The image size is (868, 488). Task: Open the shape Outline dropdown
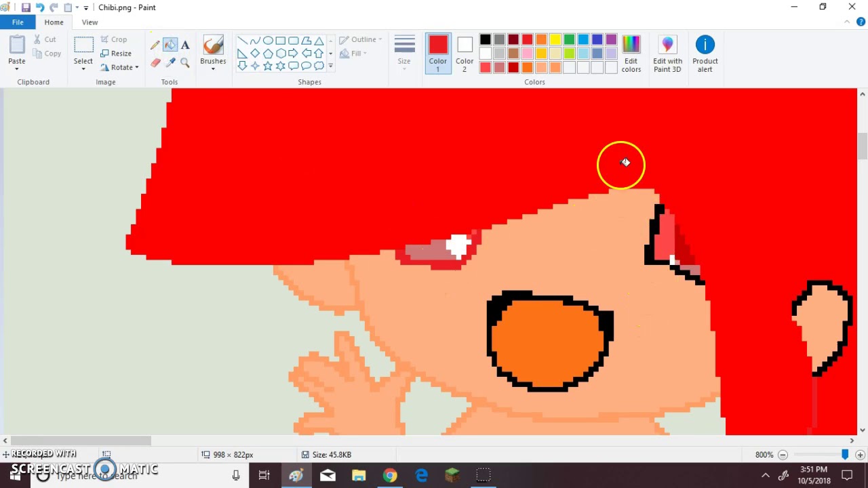tap(361, 39)
